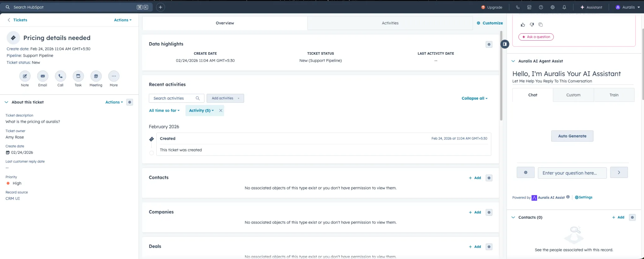Collapse the Auralis AI Agent Assist panel
Image resolution: width=644 pixels, height=259 pixels.
pos(513,61)
